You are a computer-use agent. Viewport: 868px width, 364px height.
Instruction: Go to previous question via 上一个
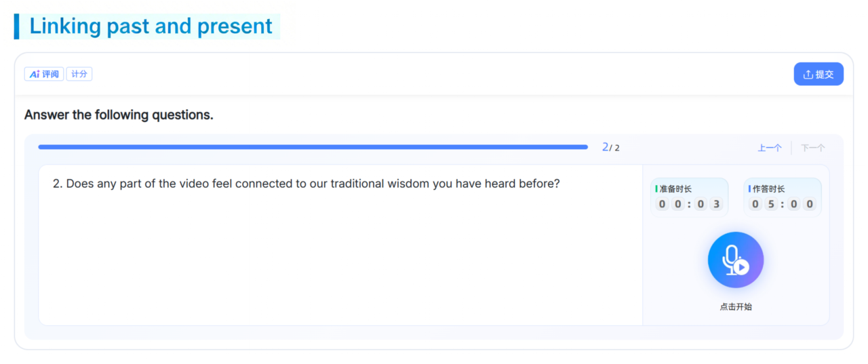(x=769, y=148)
